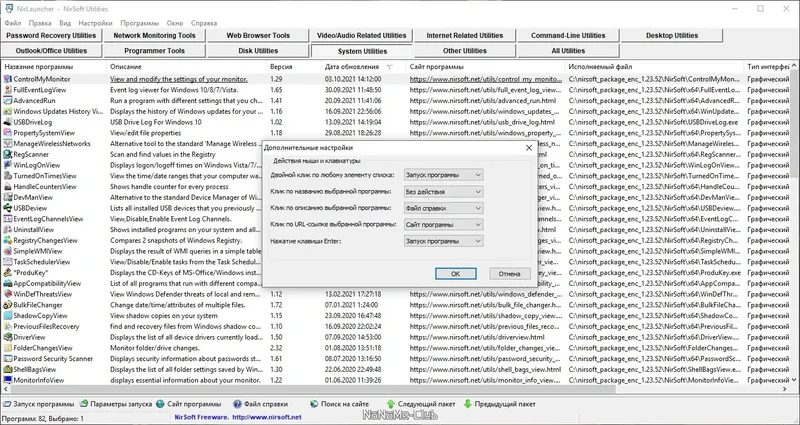Click the ControlMyMonitor description link
Image resolution: width=800 pixels, height=425 pixels.
pyautogui.click(x=179, y=79)
